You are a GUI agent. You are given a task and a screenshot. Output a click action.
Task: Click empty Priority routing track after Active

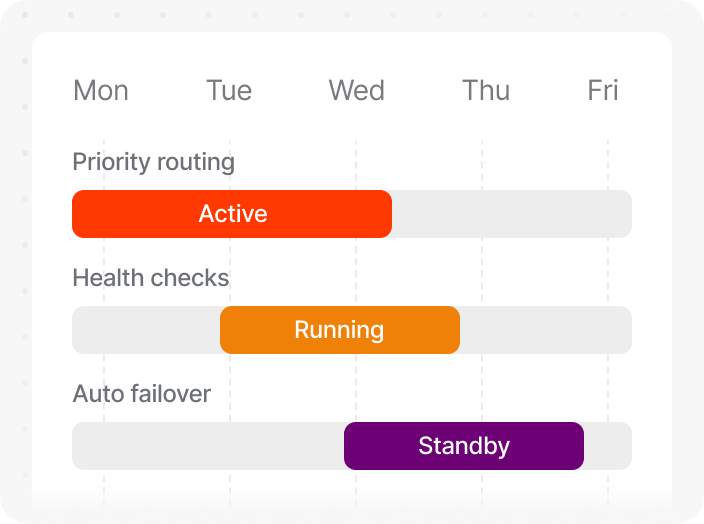tap(510, 214)
